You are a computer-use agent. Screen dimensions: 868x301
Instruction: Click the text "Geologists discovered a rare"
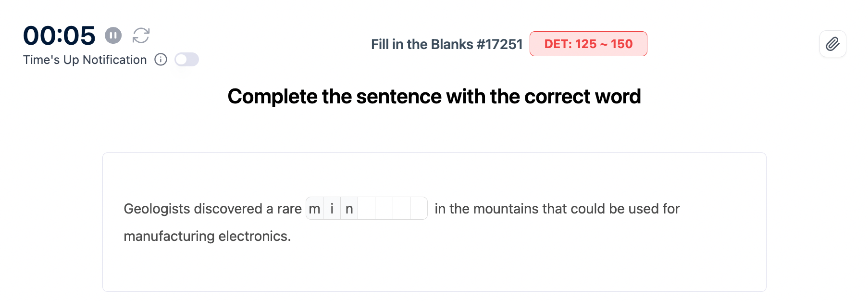(x=212, y=209)
